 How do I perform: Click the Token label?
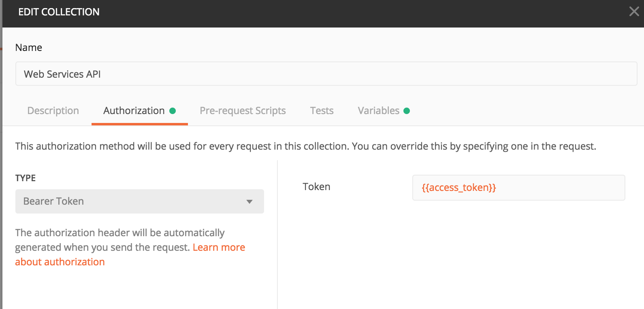[x=316, y=187]
